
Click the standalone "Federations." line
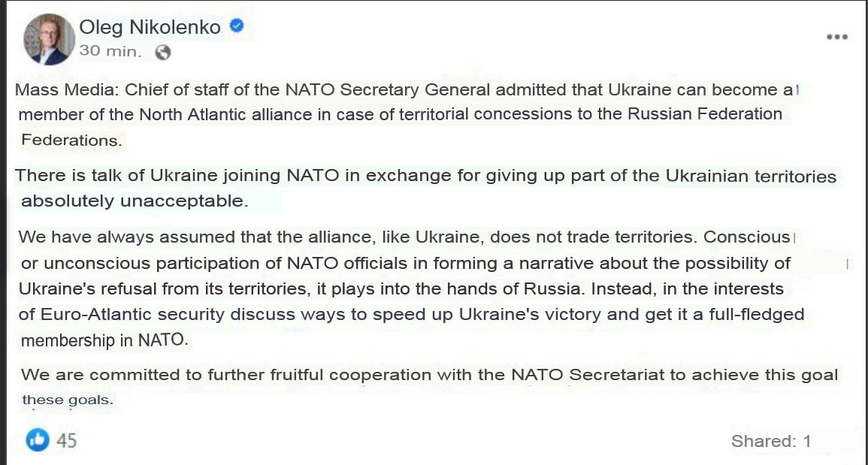tap(71, 140)
